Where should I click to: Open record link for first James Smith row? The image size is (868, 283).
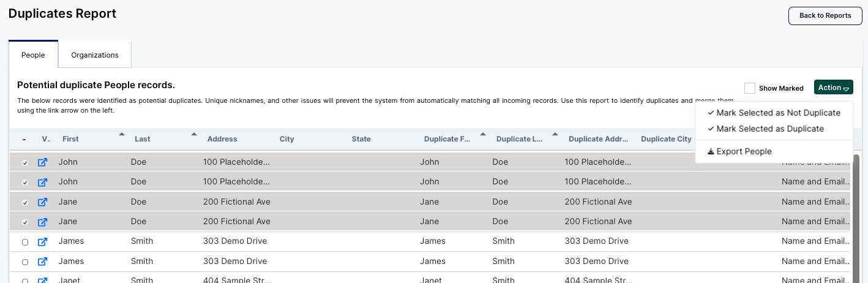(x=42, y=242)
